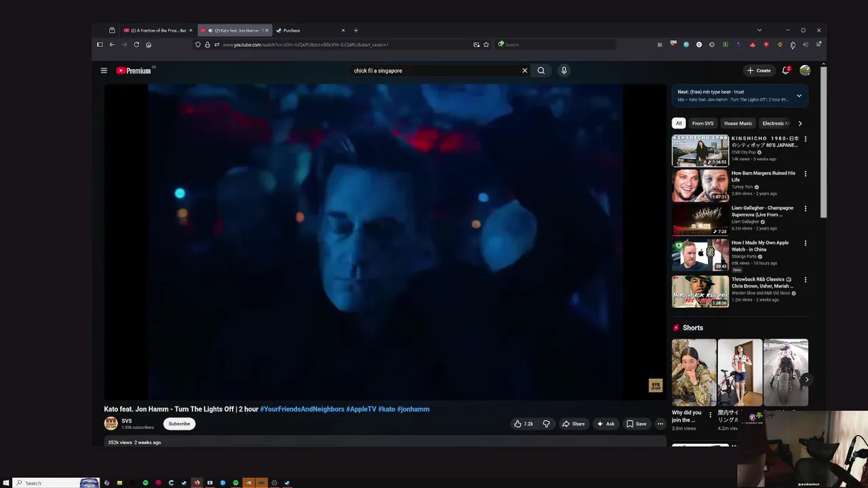Open the SVS channel avatar

[x=111, y=424]
